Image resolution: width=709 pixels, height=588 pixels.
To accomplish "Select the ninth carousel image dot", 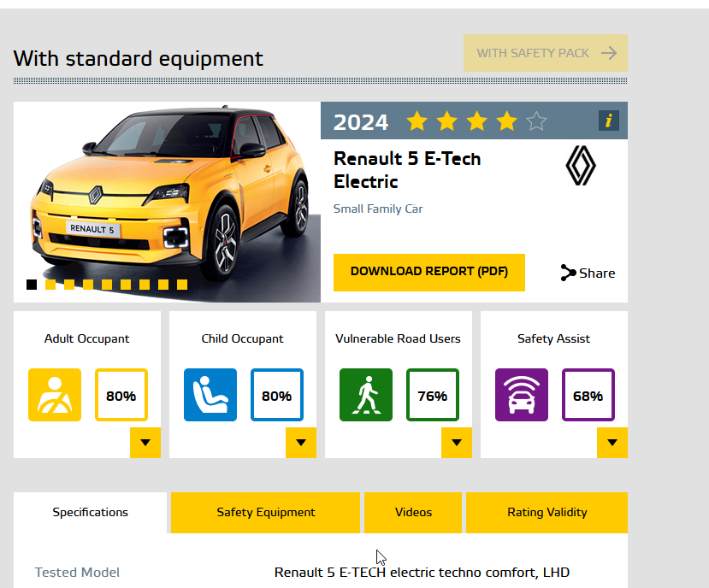I will (182, 285).
